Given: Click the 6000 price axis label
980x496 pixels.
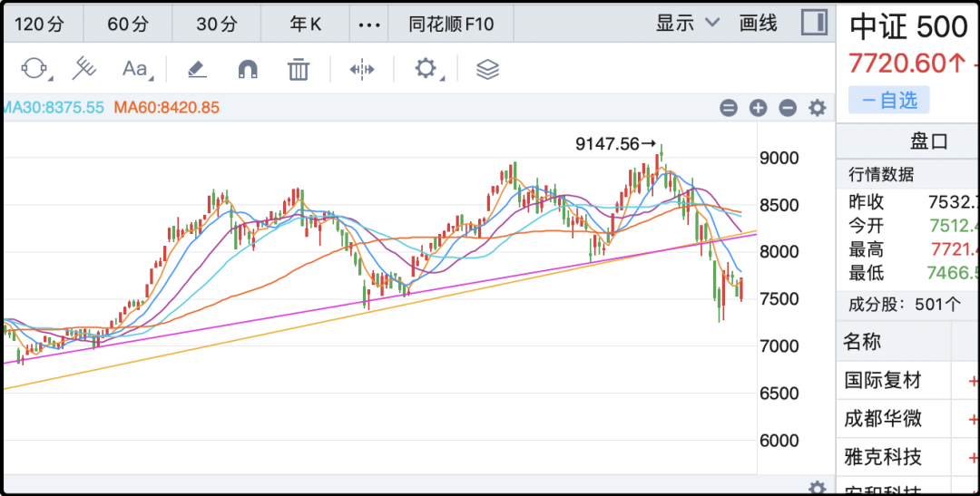Looking at the screenshot, I should pos(779,441).
